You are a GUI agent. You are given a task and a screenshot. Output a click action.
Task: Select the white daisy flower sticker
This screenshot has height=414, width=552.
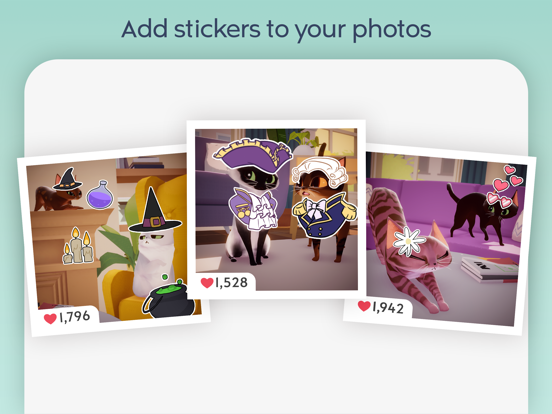(408, 242)
